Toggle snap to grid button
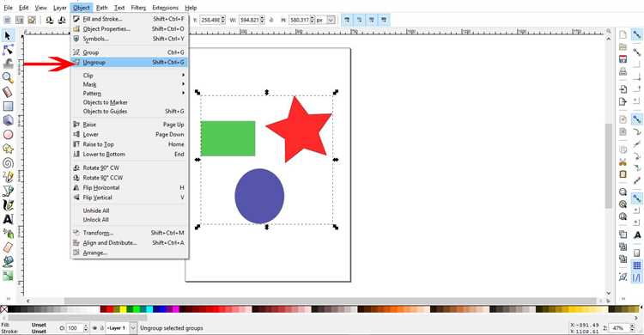Image resolution: width=644 pixels, height=335 pixels. point(636,266)
